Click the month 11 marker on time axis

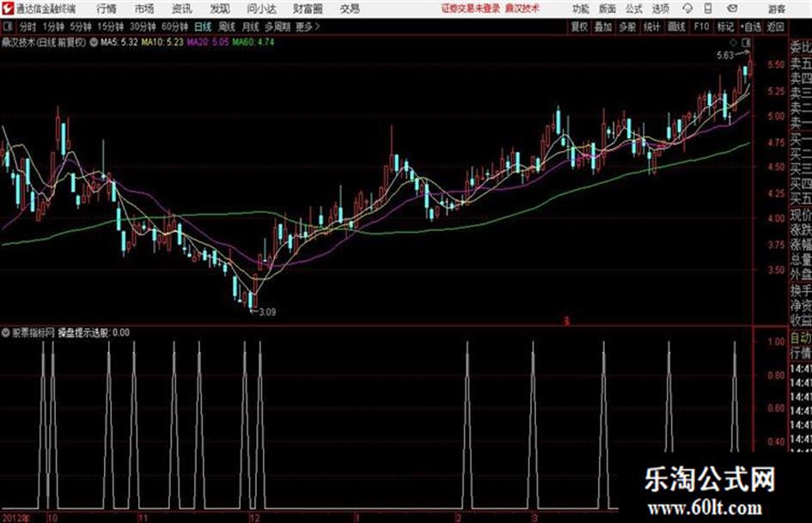[143, 518]
